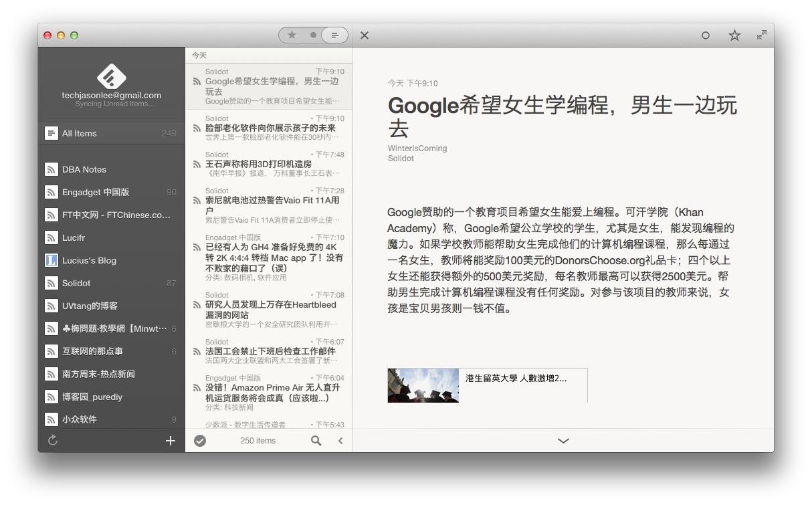Click article headline Google希望女生学编程
This screenshot has height=505, width=812.
[563, 116]
